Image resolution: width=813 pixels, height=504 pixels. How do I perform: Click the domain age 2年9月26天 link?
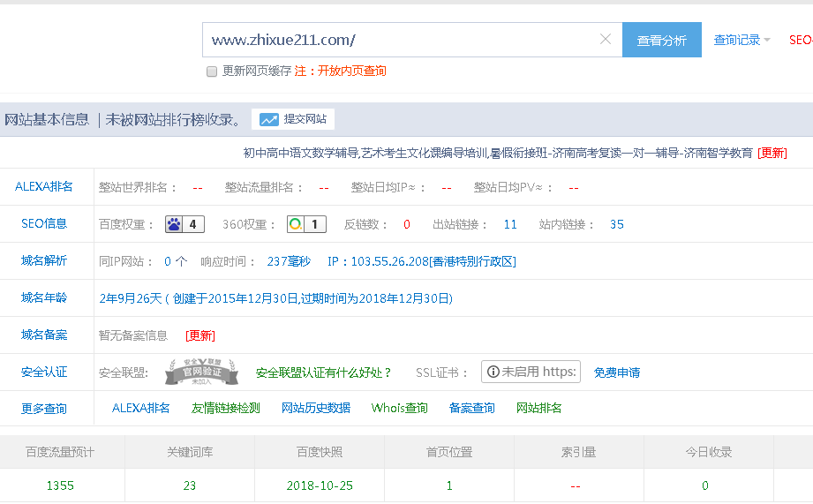tap(275, 298)
